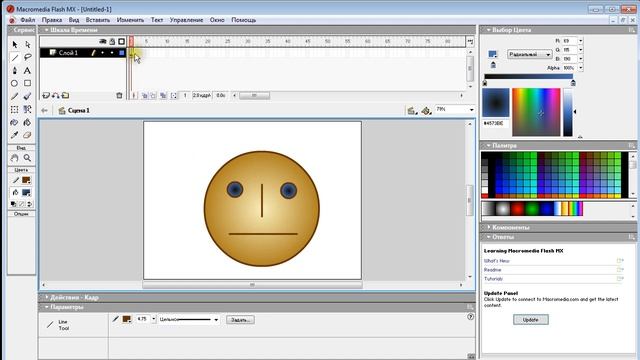Collapse the Шкала Времени timeline panel
Viewport: 640px width, 360px height.
[x=47, y=30]
